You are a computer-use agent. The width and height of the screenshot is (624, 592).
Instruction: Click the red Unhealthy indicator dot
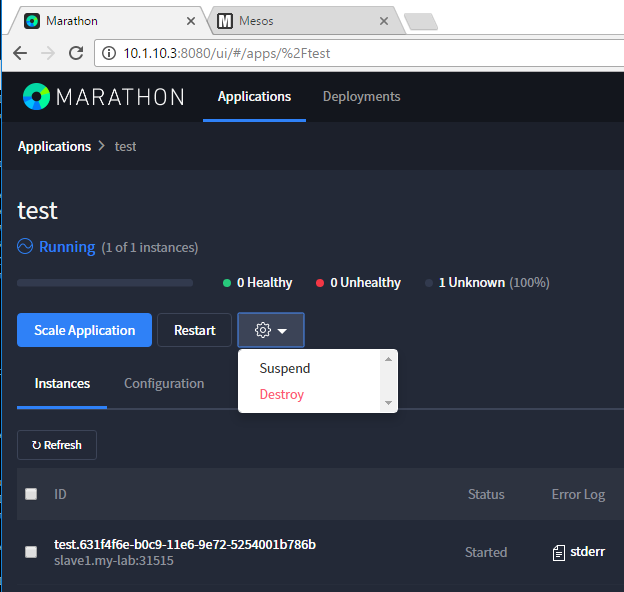point(320,283)
